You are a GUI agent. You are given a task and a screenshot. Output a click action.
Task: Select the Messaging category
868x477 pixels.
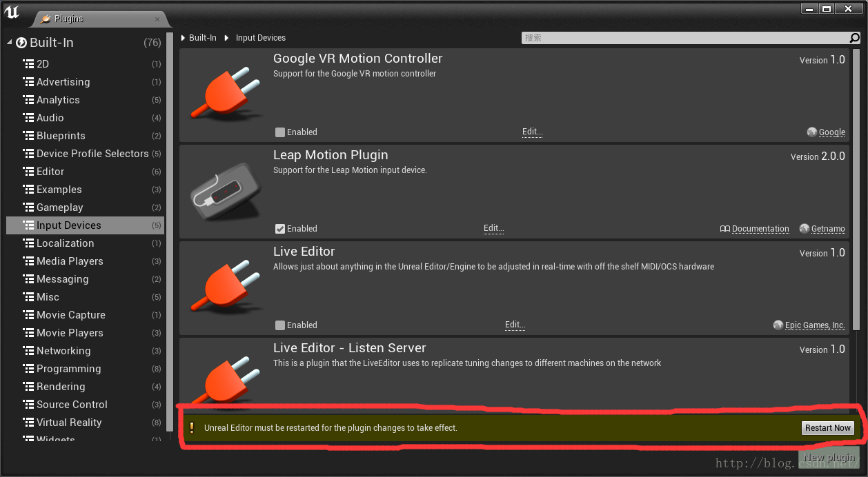(x=86, y=279)
